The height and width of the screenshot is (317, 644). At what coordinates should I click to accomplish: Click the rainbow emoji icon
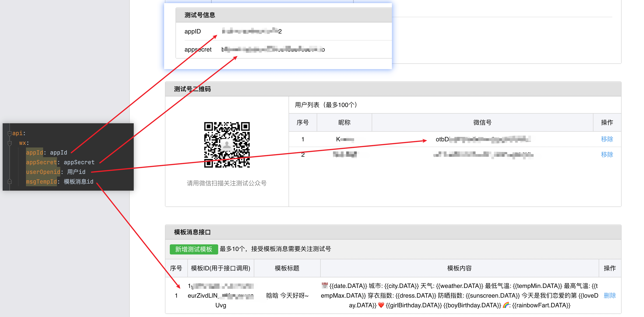click(x=506, y=305)
